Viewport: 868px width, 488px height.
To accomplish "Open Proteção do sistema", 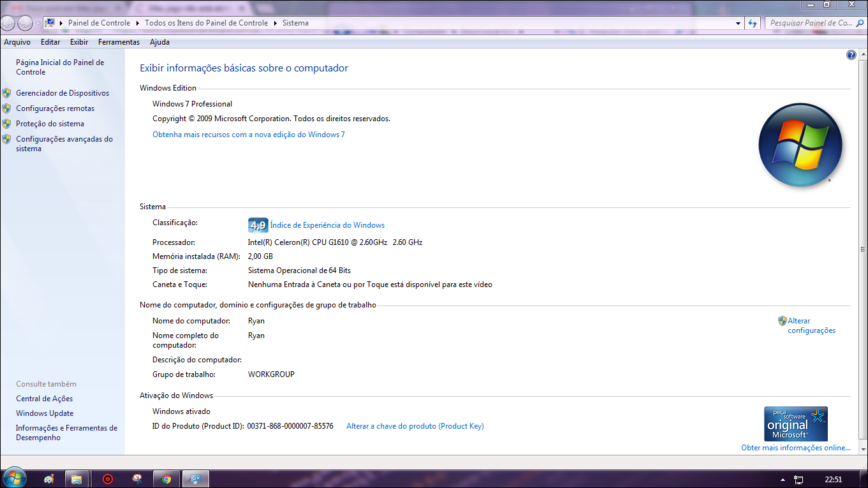I will pos(50,124).
